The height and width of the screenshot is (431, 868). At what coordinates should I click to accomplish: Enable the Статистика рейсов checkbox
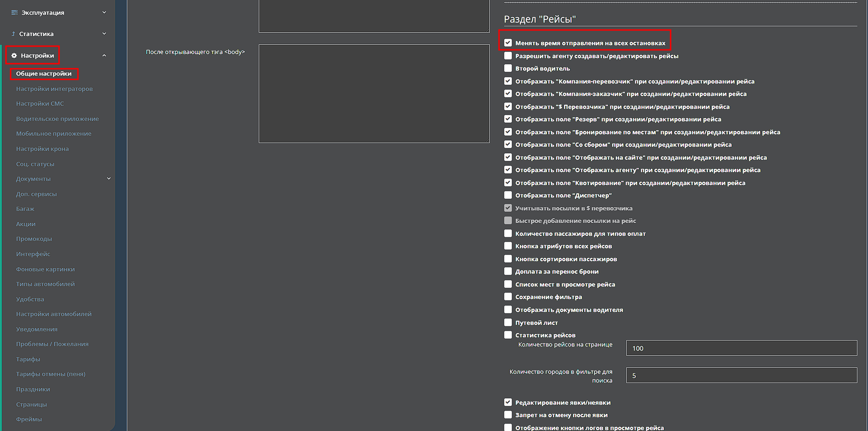(508, 335)
